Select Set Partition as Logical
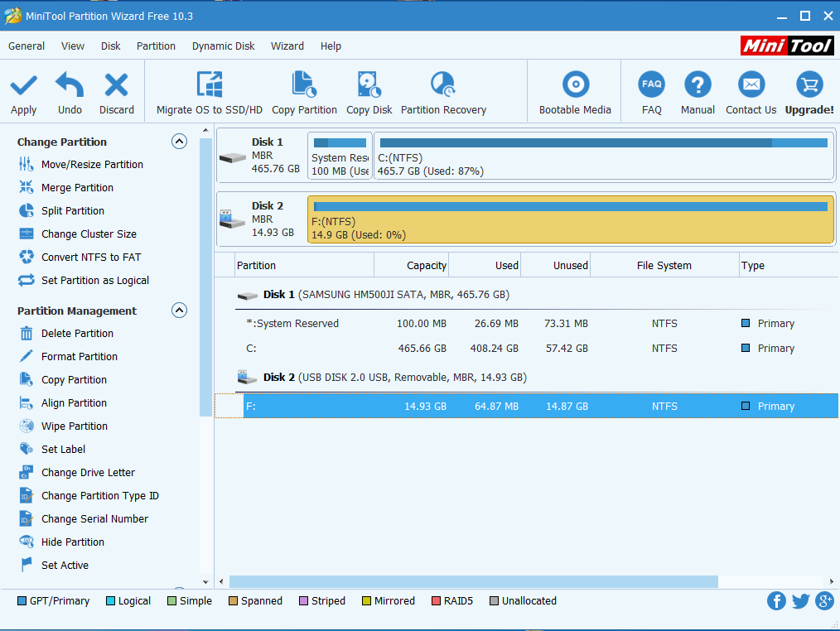This screenshot has width=840, height=631. pyautogui.click(x=84, y=280)
